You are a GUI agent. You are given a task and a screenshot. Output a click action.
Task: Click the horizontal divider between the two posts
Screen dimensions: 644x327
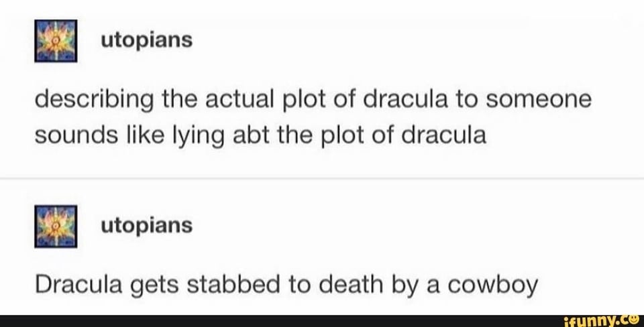click(322, 179)
